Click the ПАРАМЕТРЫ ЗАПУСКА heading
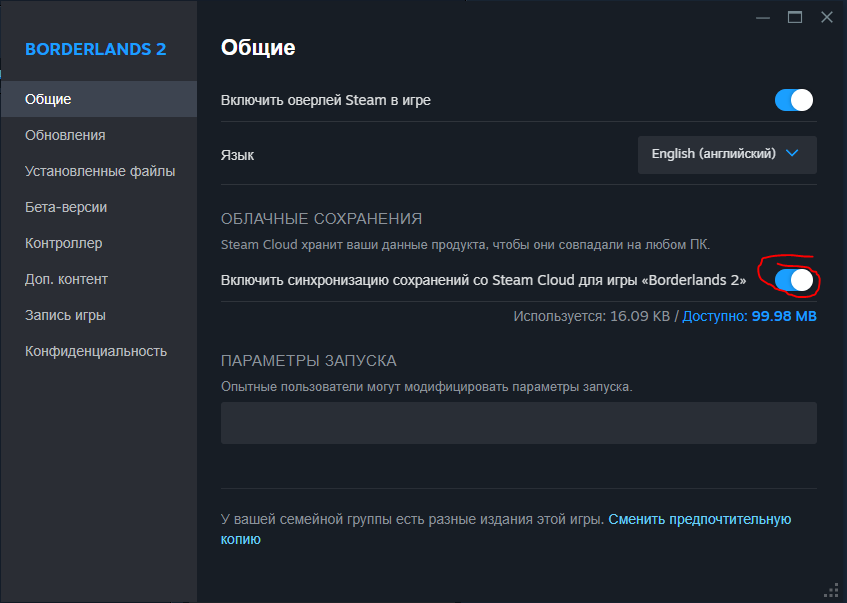The height and width of the screenshot is (603, 847). pos(308,361)
